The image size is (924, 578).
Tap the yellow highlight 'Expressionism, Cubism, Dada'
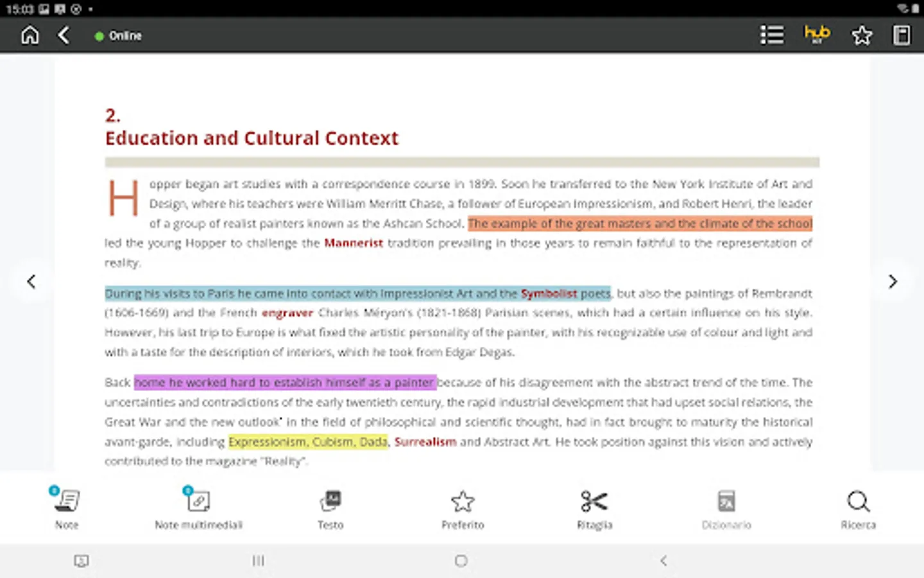click(308, 442)
